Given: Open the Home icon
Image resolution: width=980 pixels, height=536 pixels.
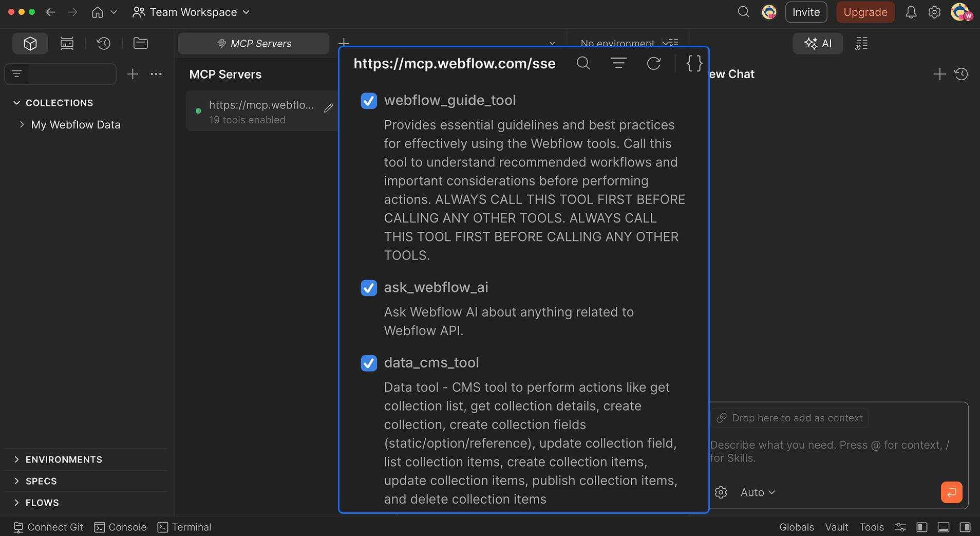Looking at the screenshot, I should [x=98, y=12].
